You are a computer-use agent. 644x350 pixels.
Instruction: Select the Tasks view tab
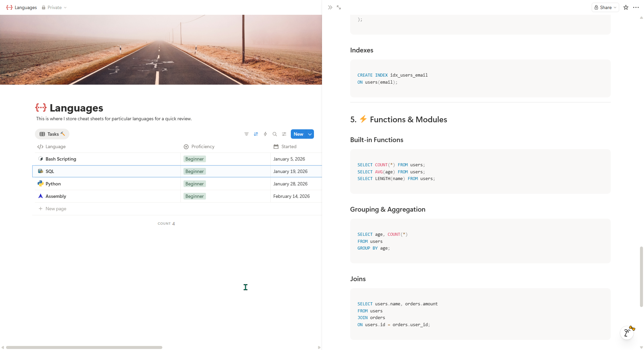pos(52,134)
